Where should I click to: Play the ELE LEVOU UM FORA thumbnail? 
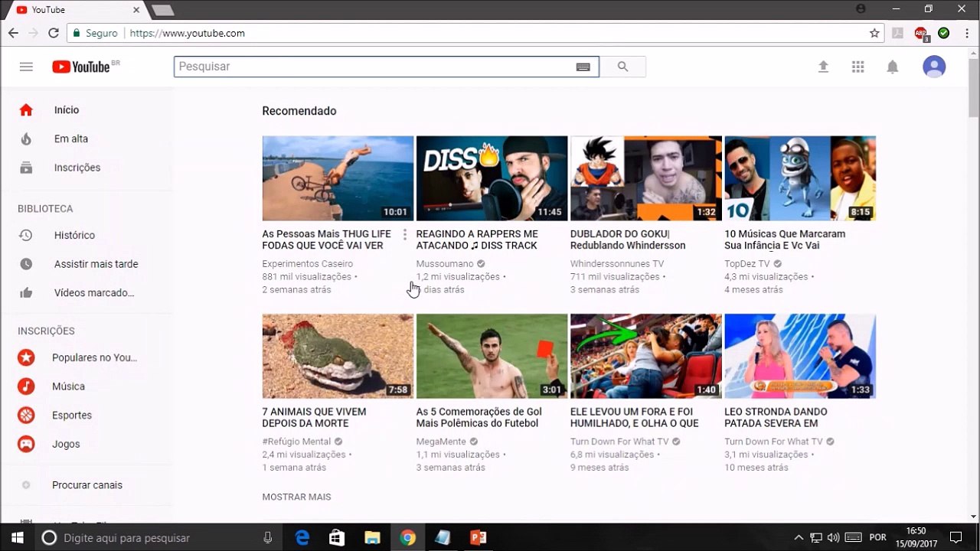pos(646,356)
